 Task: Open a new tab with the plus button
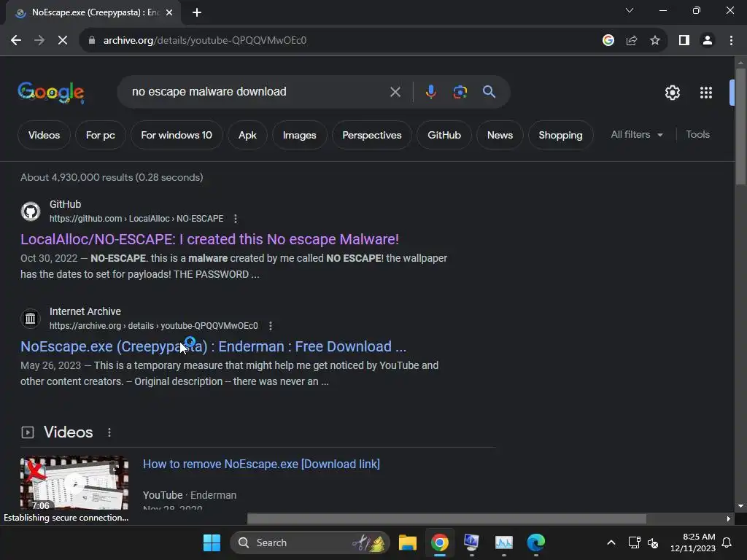click(197, 13)
